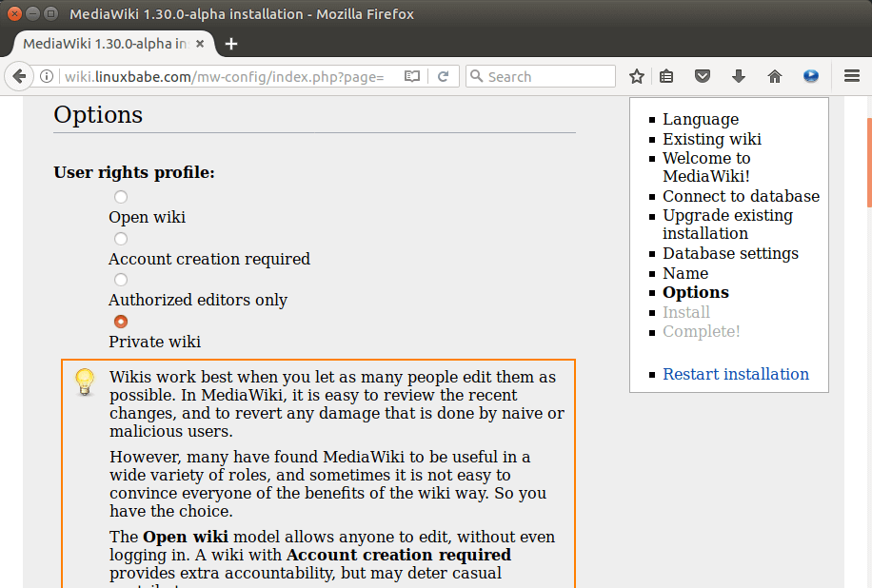Open site information icon in address bar
This screenshot has height=588, width=872.
click(x=47, y=77)
